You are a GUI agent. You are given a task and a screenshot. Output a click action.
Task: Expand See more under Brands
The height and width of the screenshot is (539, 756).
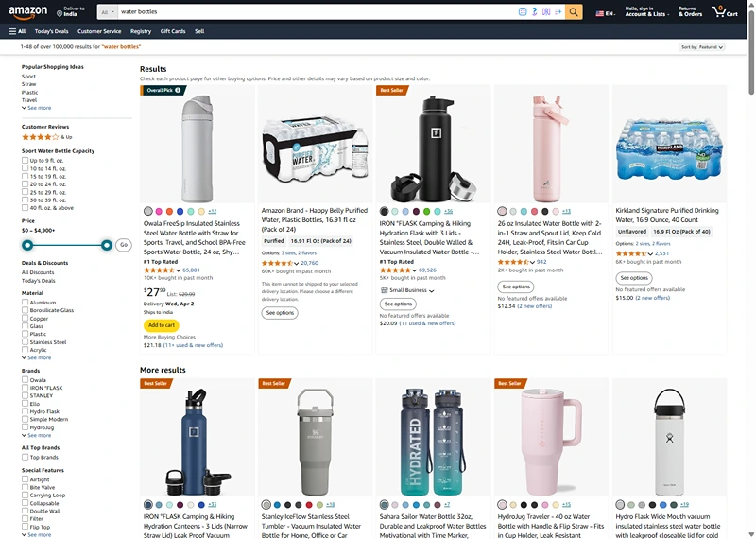[x=39, y=435]
